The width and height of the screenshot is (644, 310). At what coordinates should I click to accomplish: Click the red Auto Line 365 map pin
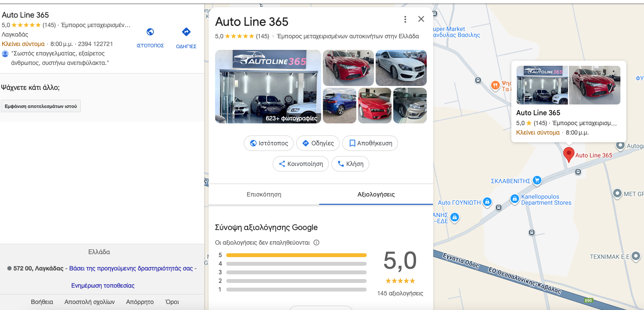pyautogui.click(x=569, y=154)
